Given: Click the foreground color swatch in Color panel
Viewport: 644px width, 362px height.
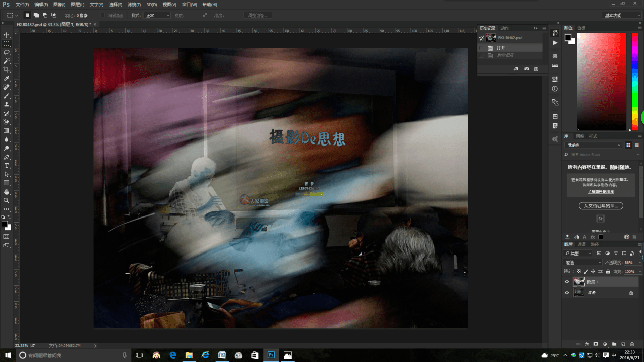Looking at the screenshot, I should pos(568,38).
